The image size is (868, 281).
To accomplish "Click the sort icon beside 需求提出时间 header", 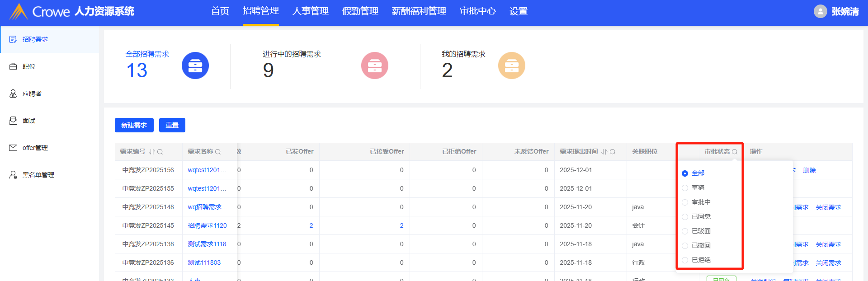I will (x=604, y=152).
